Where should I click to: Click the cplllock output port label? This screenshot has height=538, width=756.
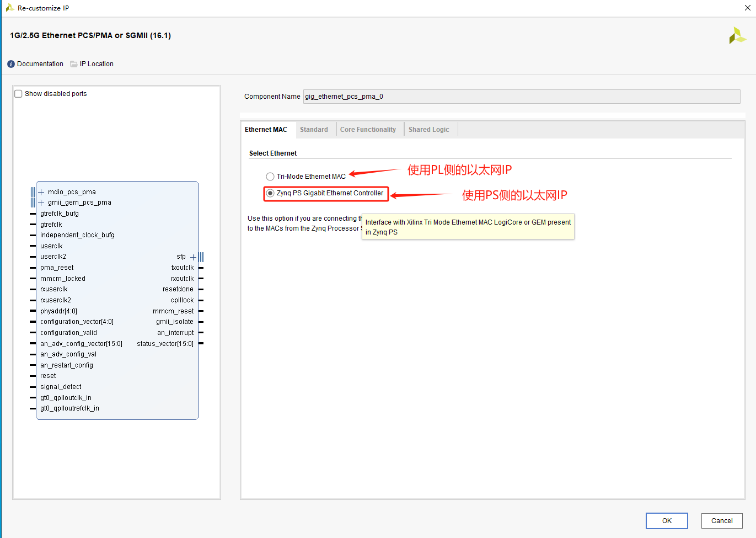[x=183, y=300]
